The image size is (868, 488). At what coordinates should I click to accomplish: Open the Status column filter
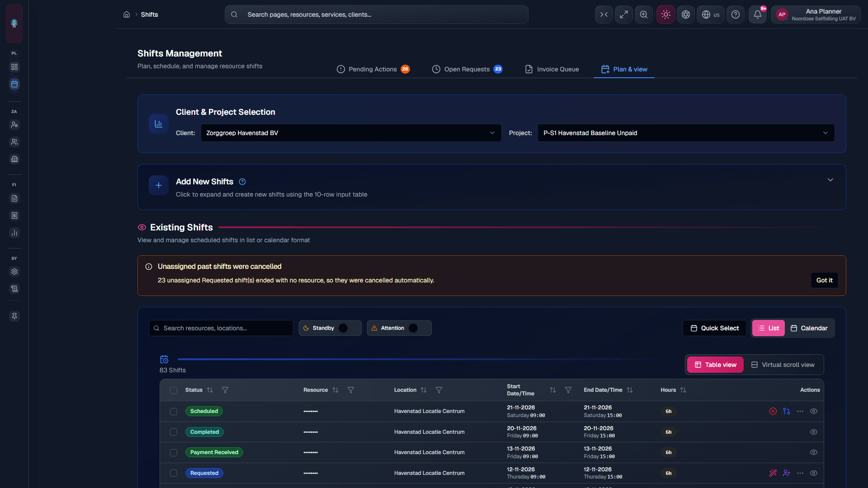(x=225, y=390)
